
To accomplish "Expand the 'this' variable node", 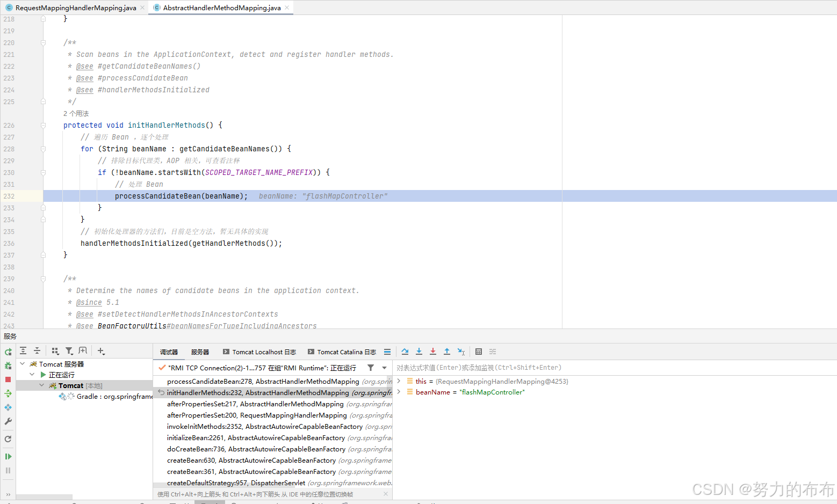I will click(399, 381).
